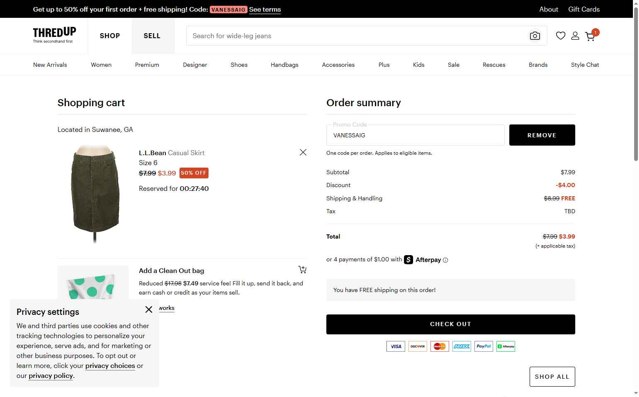Select the SELL tab
Viewport: 639px width, 397px height.
152,36
